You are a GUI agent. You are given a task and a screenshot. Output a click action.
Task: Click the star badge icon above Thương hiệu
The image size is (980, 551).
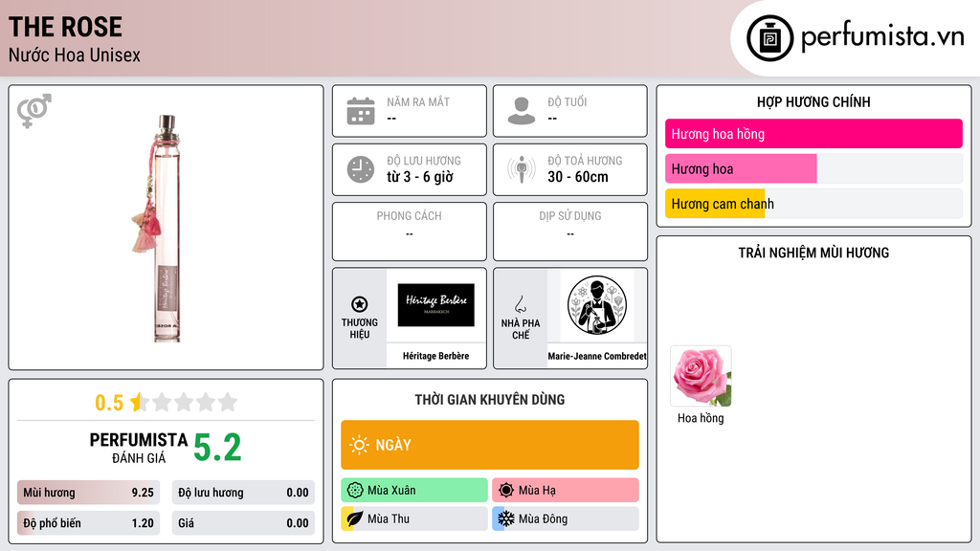(x=360, y=304)
